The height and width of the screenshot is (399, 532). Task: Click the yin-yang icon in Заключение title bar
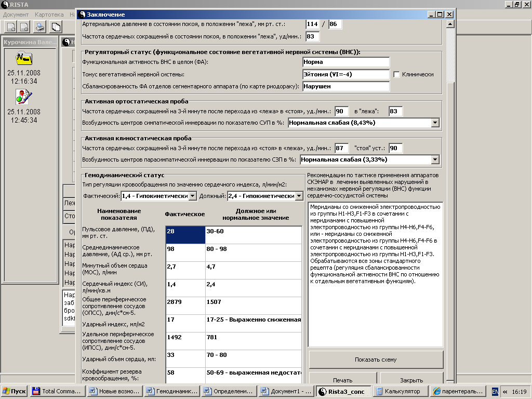pos(82,15)
